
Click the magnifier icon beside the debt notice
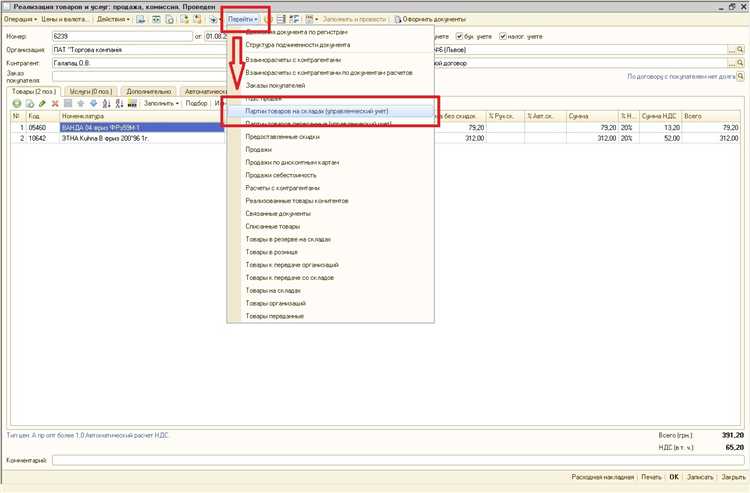click(x=740, y=76)
